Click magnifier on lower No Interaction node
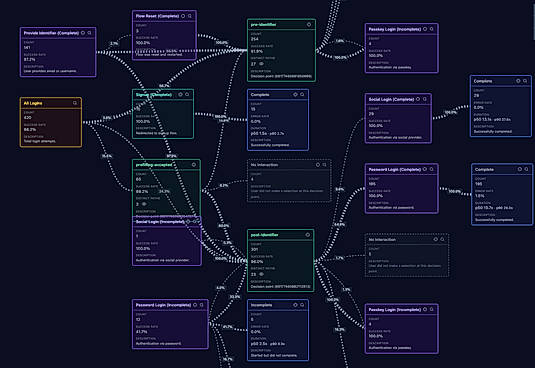 [x=442, y=239]
